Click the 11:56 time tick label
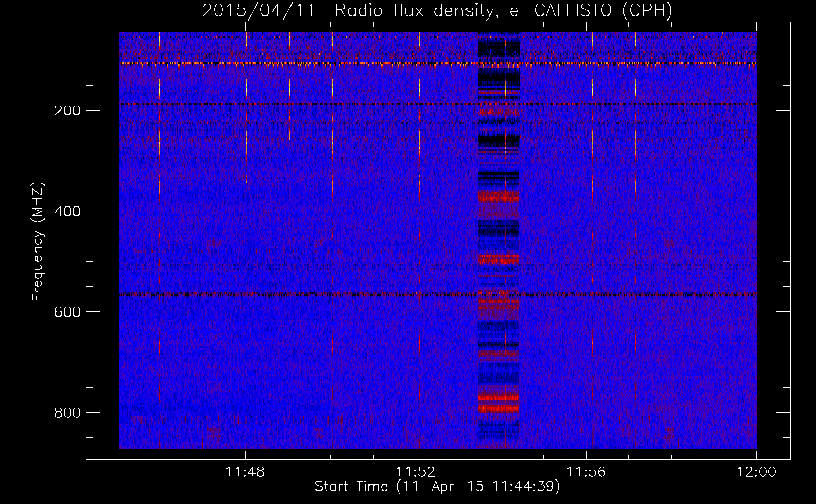The height and width of the screenshot is (504, 816). [586, 472]
